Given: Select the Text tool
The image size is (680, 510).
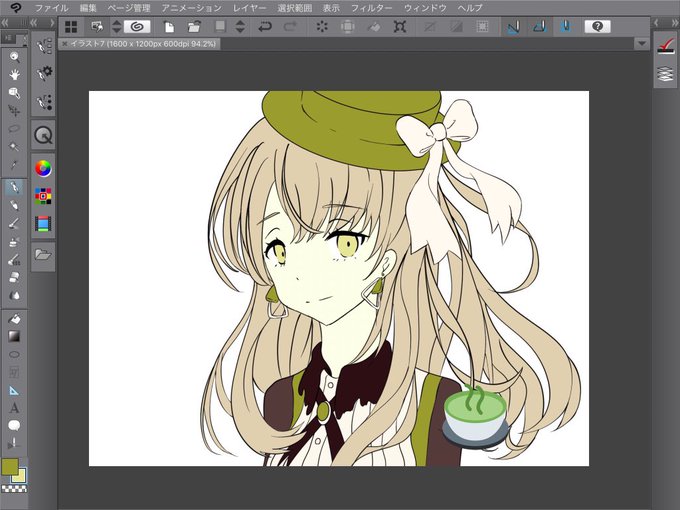Looking at the screenshot, I should [14, 408].
